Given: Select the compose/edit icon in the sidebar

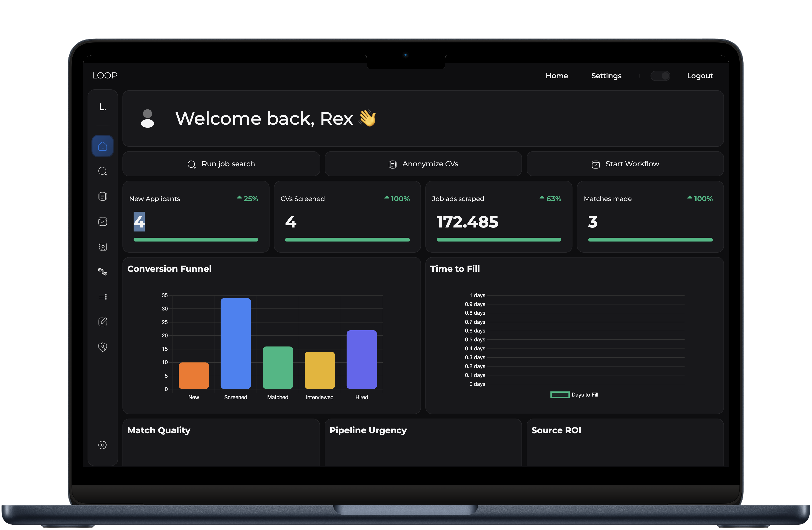Looking at the screenshot, I should click(x=103, y=322).
